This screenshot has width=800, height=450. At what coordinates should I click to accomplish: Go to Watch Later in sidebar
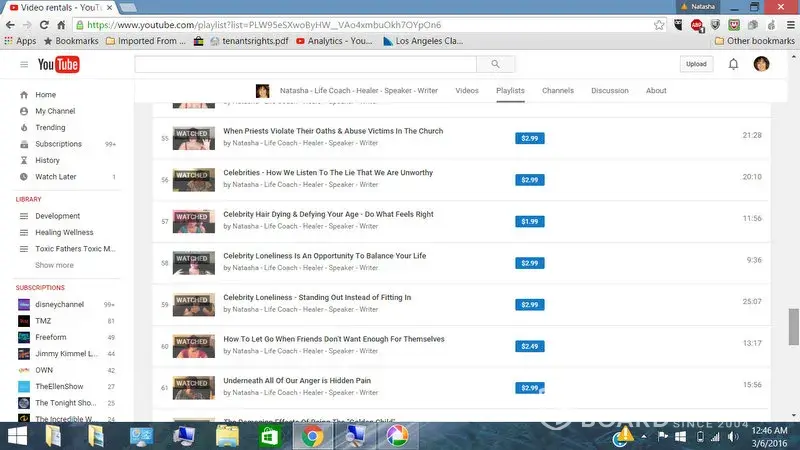click(x=55, y=177)
